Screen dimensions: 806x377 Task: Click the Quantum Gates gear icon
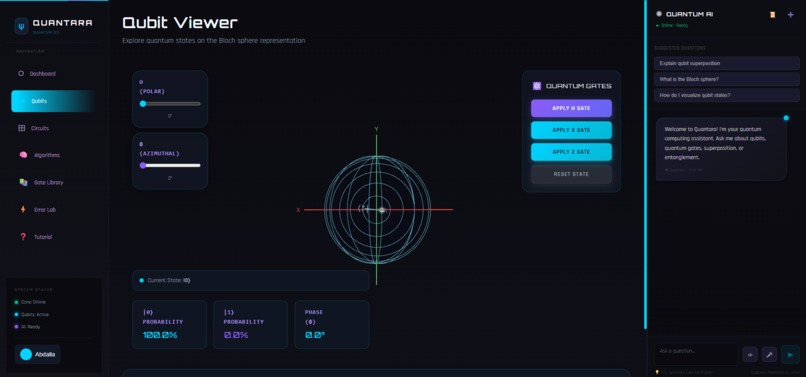537,86
